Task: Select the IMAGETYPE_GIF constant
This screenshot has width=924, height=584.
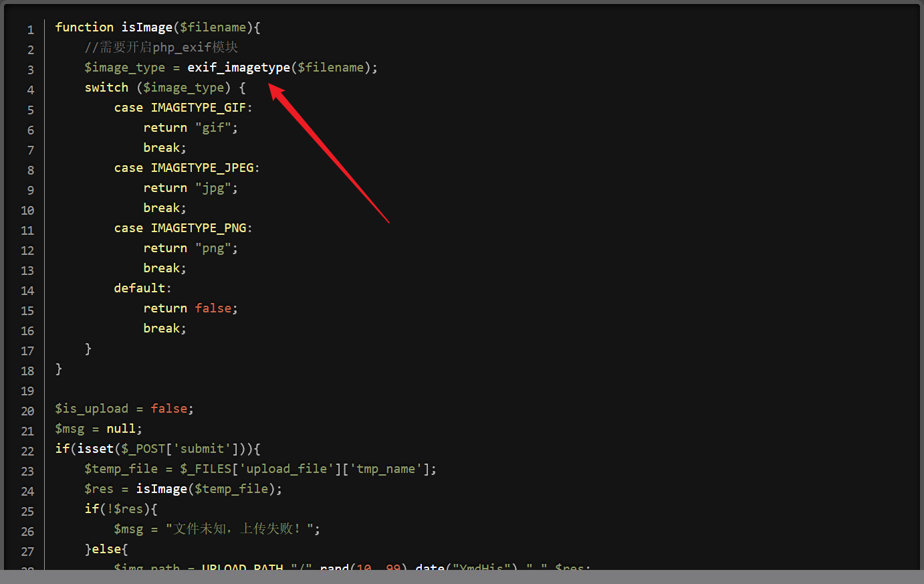Action: click(199, 108)
